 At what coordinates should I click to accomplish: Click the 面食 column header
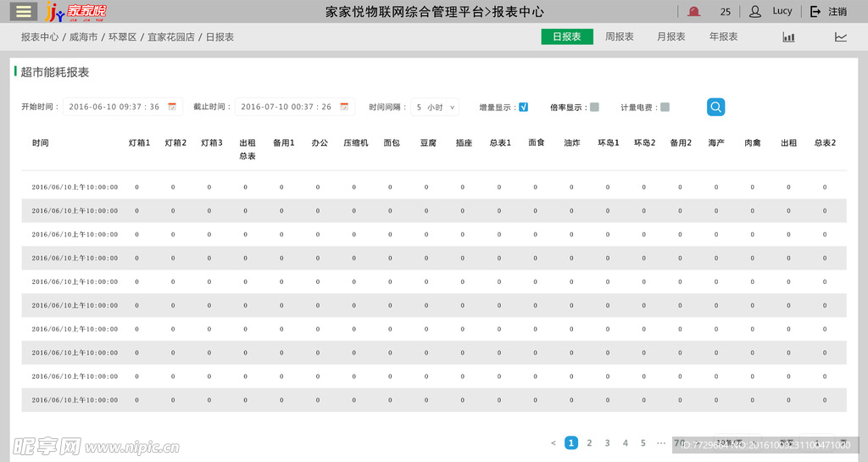point(536,142)
